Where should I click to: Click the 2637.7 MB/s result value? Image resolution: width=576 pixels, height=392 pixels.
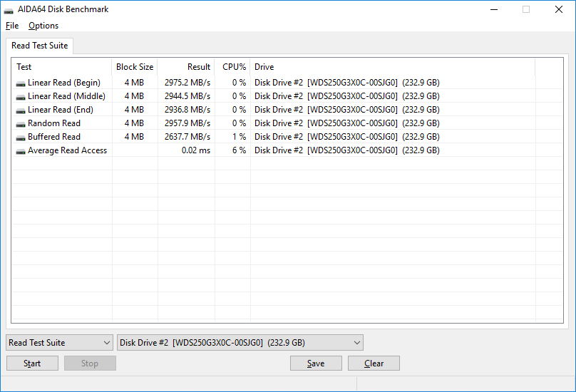click(x=187, y=137)
